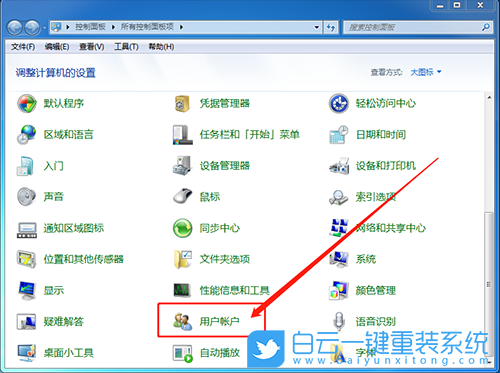Screen dimensions: 500x373
Task: Open the 用户帐户 people icon
Action: pos(182,321)
